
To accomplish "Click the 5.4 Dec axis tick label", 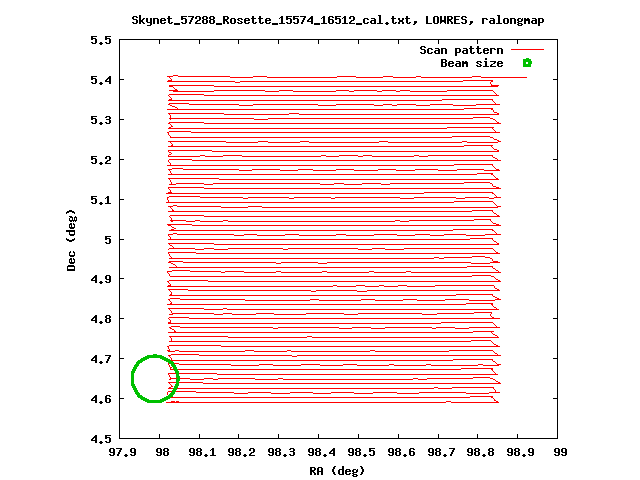I will [x=100, y=80].
